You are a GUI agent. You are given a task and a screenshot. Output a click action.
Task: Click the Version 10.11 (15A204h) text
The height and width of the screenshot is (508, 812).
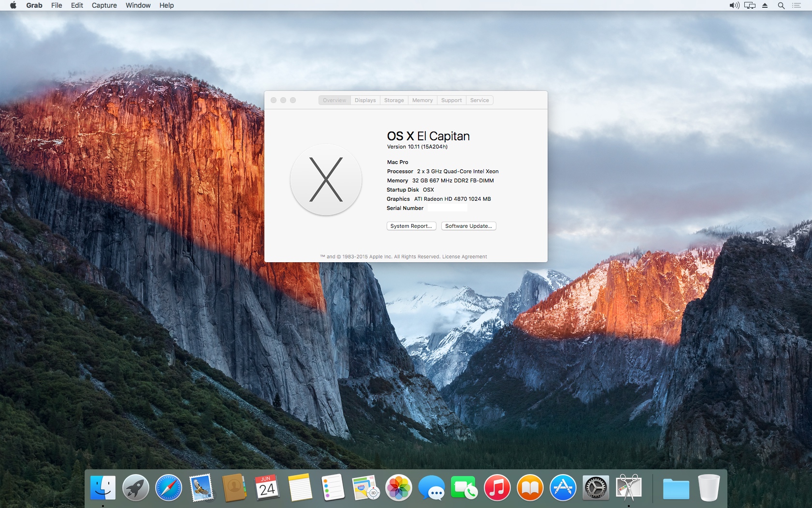pos(417,147)
